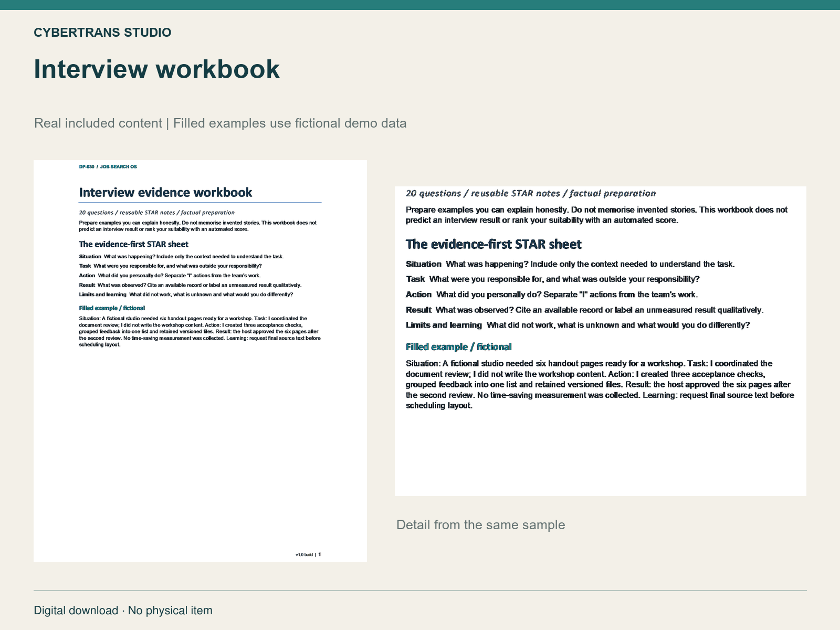840x630 pixels.
Task: Click the "CYBERTRANS STUDIO" brand text
Action: [x=102, y=33]
